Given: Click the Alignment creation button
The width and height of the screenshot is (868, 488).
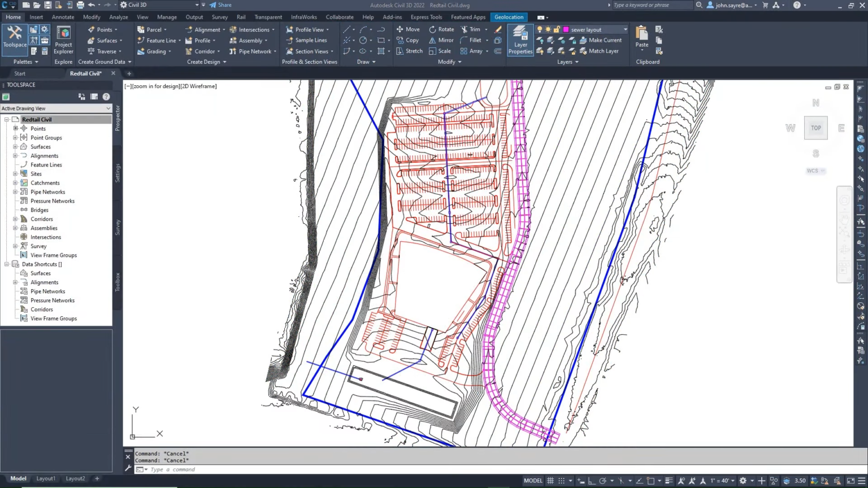Looking at the screenshot, I should [205, 29].
